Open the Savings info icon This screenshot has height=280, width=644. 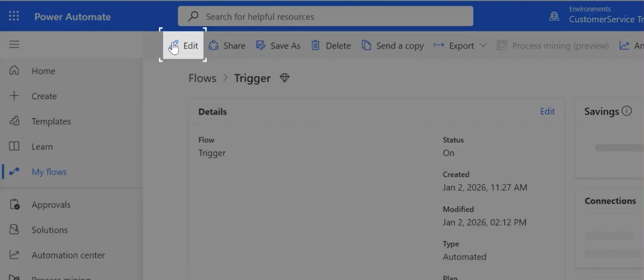(x=627, y=111)
